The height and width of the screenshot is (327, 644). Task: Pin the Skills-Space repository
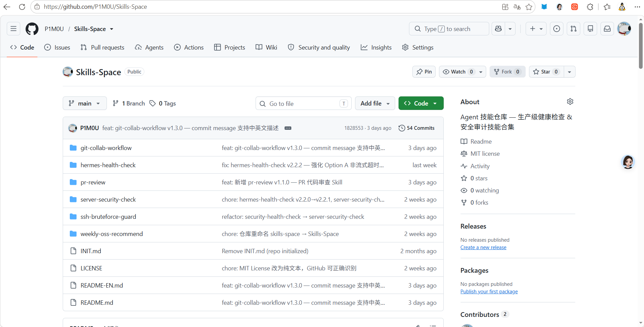tap(424, 72)
